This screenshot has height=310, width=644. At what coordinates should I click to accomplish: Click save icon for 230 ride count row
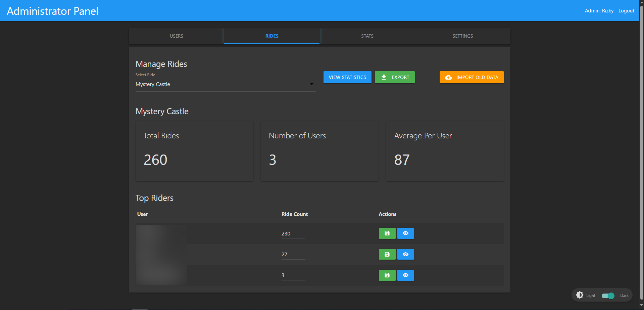[x=387, y=233]
